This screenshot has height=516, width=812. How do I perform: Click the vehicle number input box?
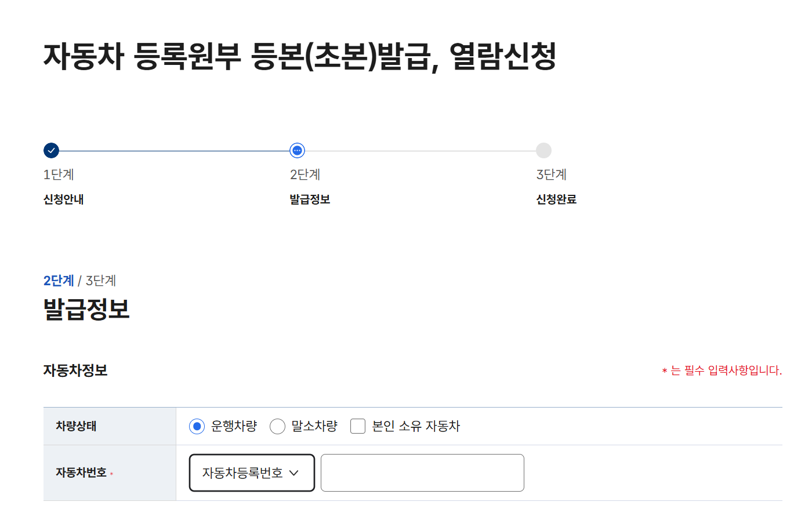point(422,473)
